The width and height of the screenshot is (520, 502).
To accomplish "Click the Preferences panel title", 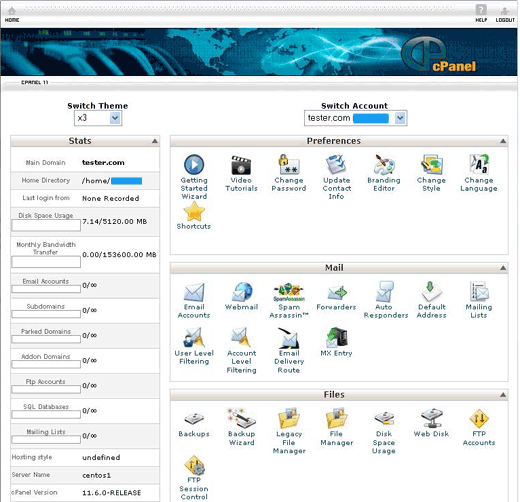I will click(334, 141).
